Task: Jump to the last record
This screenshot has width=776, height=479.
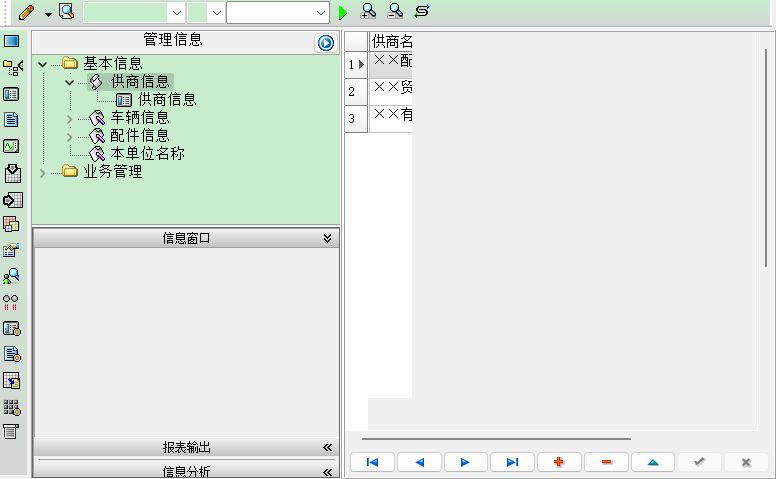Action: (512, 462)
